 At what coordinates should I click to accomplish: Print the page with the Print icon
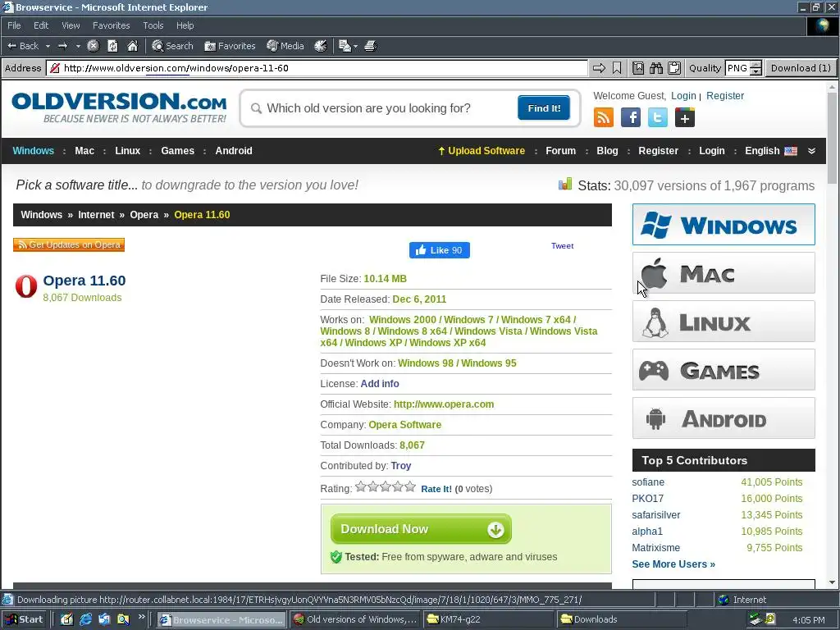(x=370, y=46)
